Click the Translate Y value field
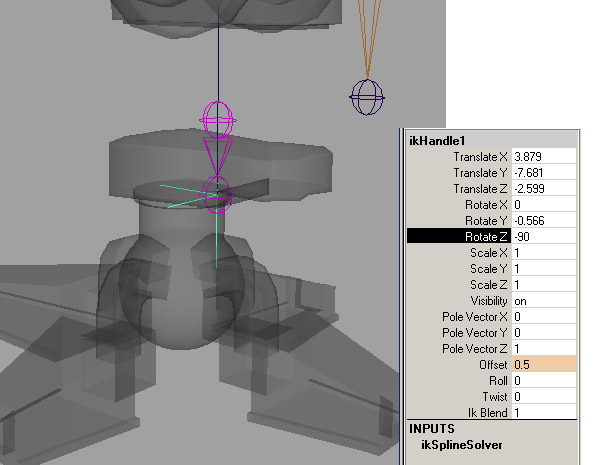The height and width of the screenshot is (465, 600). pos(544,173)
